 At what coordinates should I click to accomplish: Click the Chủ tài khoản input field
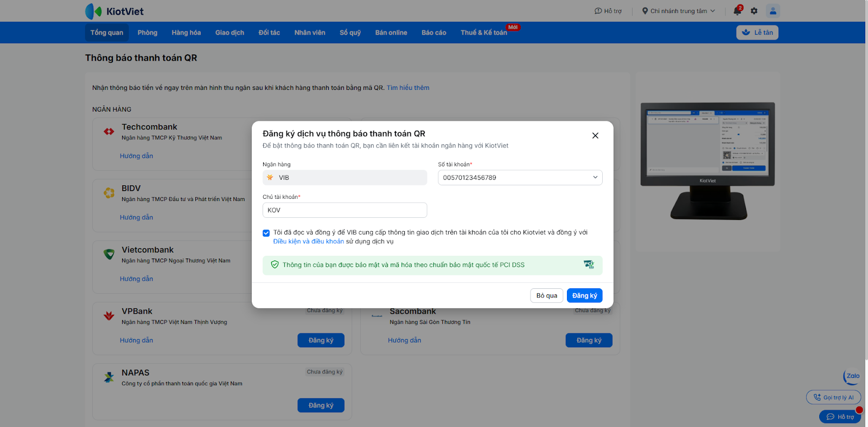click(x=345, y=210)
